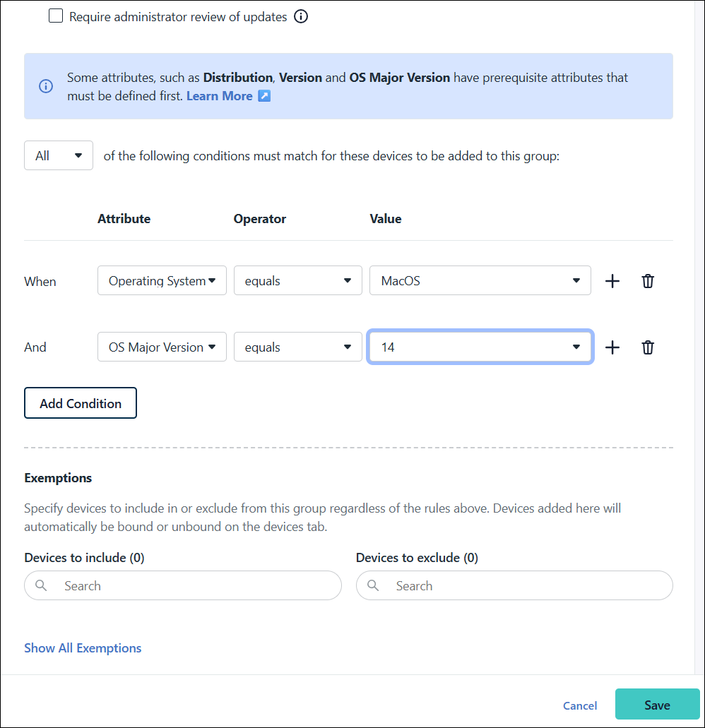705x728 pixels.
Task: Click the magnifier icon in Devices to include search
Action: pyautogui.click(x=41, y=585)
